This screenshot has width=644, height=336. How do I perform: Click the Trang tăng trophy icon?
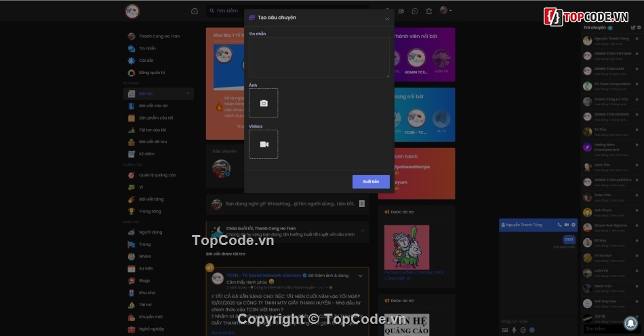point(132,211)
